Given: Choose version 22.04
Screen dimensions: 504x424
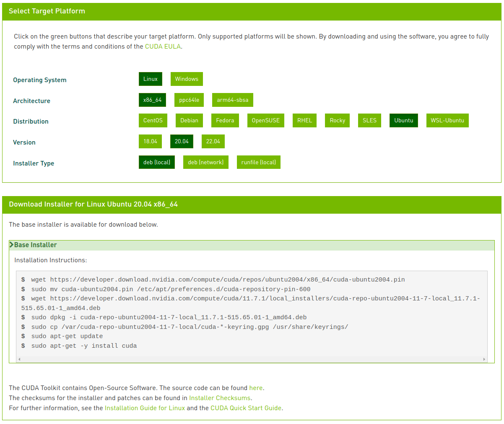Looking at the screenshot, I should 213,141.
